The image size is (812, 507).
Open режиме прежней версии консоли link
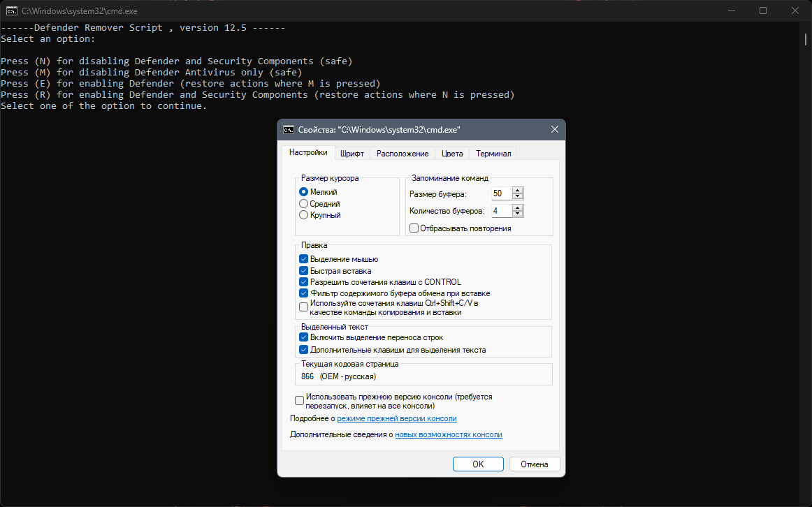pos(397,418)
